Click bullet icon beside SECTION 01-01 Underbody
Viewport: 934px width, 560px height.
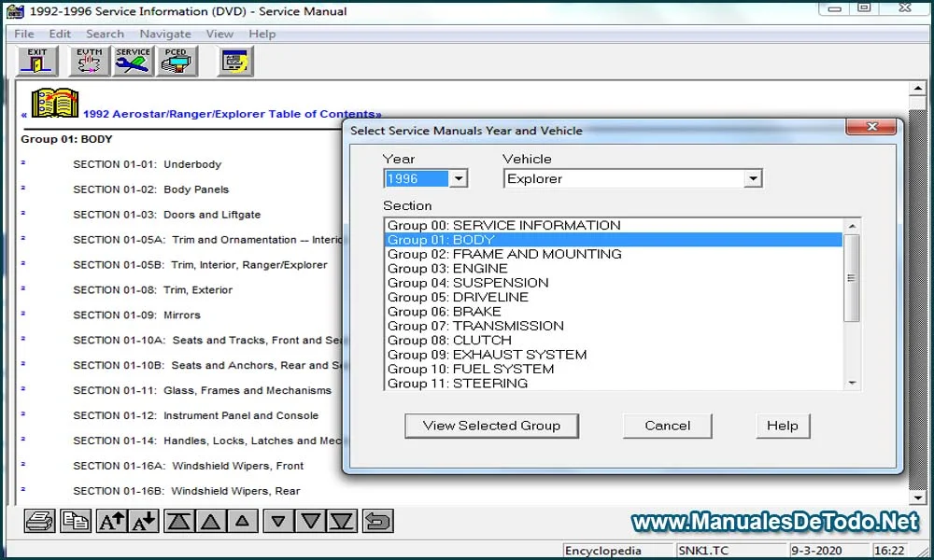23,162
